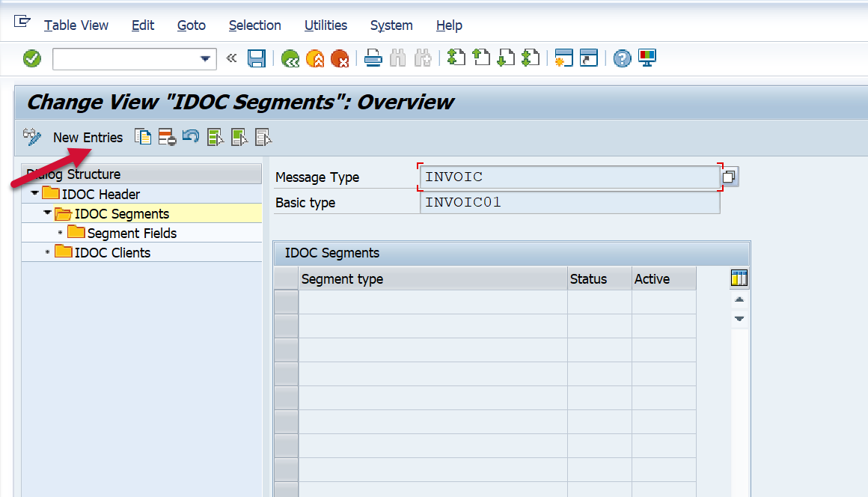Click the New Entries button
Viewport: 868px width, 497px height.
click(88, 138)
